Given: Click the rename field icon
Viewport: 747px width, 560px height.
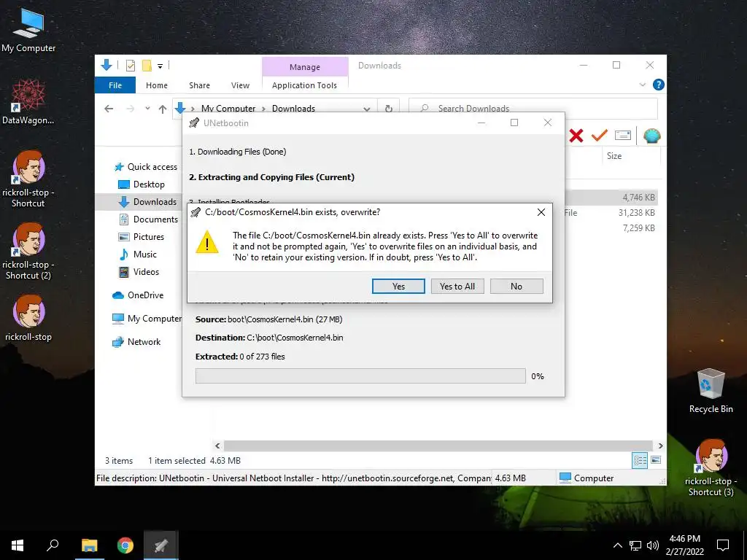Looking at the screenshot, I should (623, 136).
